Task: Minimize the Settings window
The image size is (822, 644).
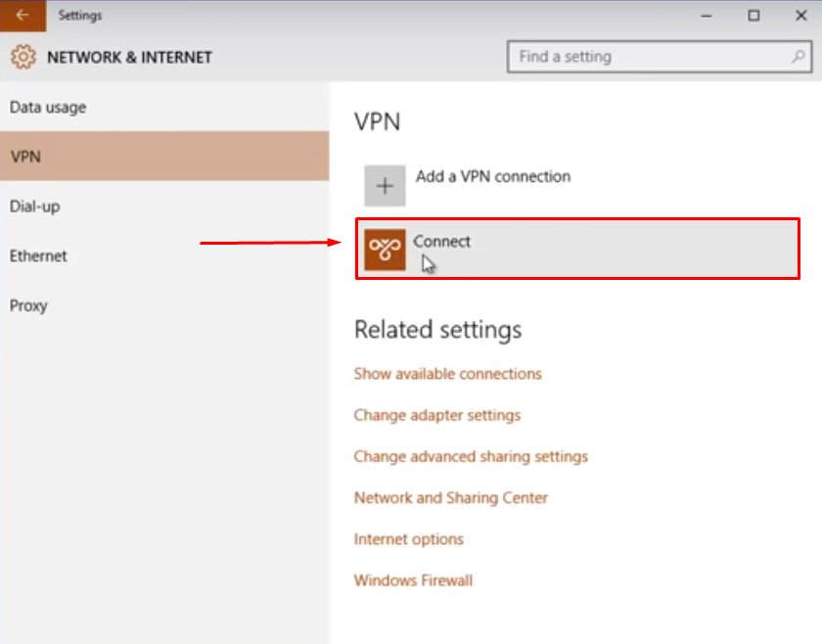Action: (707, 16)
